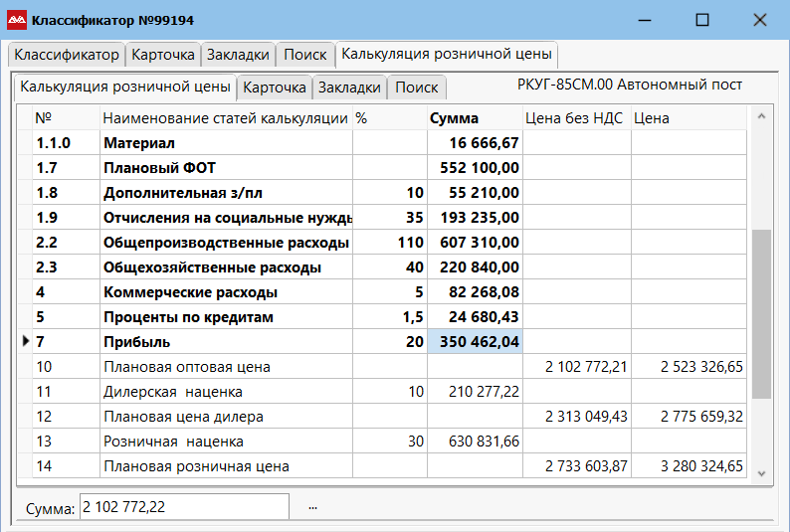Click the Цена без НДС column header
This screenshot has height=532, width=790.
[x=574, y=118]
